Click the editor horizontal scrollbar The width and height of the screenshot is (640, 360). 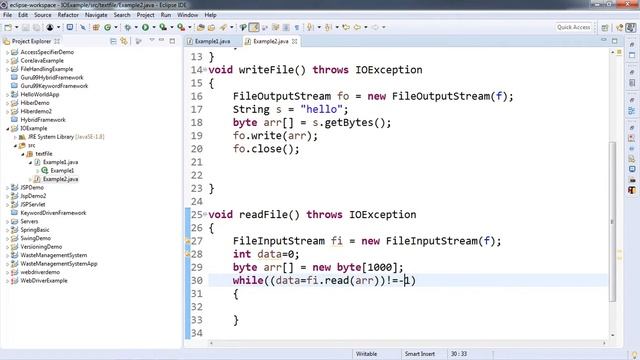click(407, 343)
